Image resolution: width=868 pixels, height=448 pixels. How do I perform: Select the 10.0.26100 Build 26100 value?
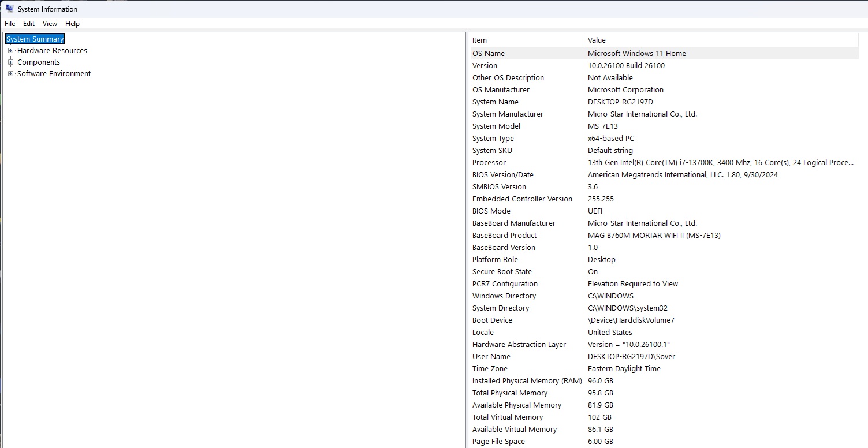[x=626, y=65]
